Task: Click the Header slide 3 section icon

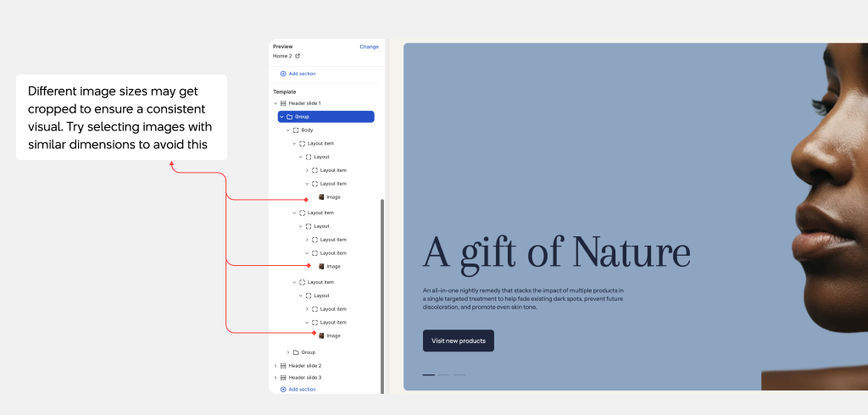Action: point(283,378)
